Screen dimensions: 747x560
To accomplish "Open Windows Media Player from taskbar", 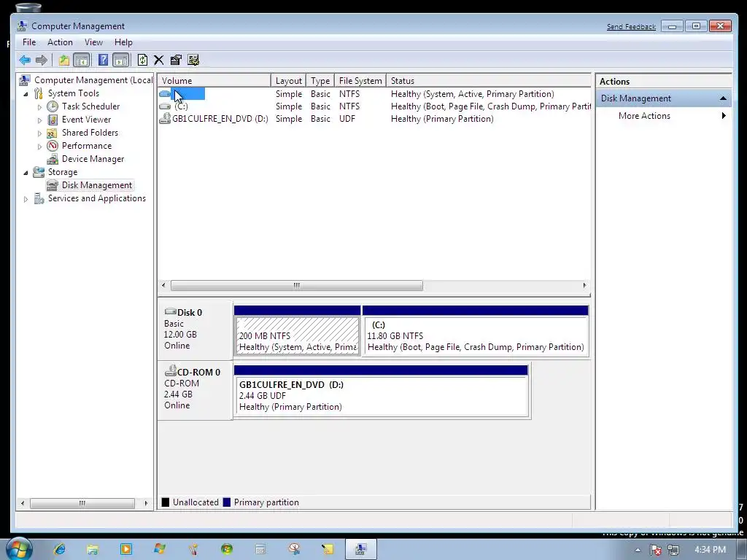I will (x=125, y=549).
